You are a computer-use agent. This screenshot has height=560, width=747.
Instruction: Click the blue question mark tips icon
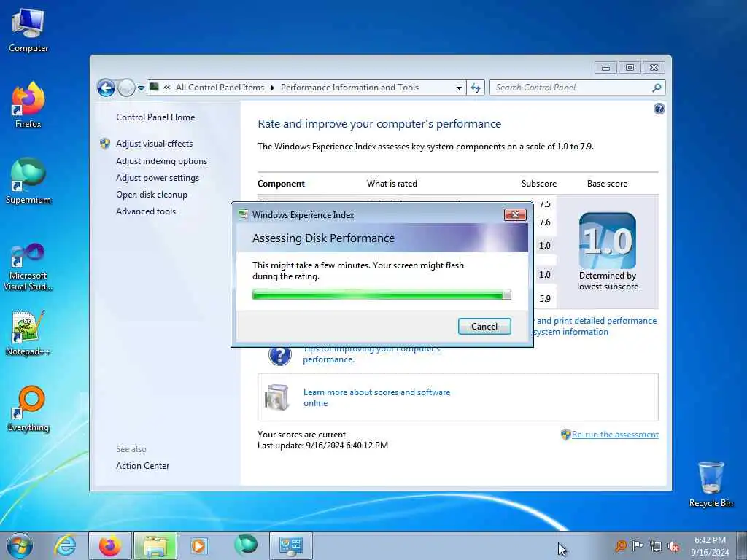279,355
